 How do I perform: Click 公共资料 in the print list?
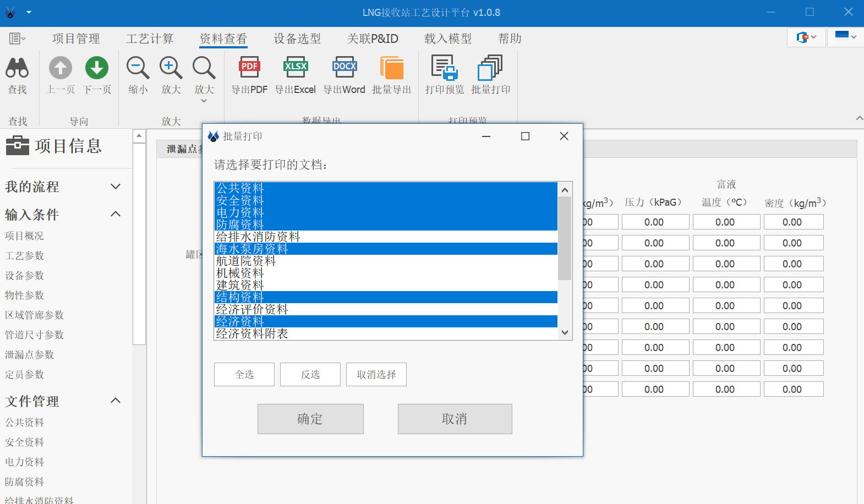386,188
